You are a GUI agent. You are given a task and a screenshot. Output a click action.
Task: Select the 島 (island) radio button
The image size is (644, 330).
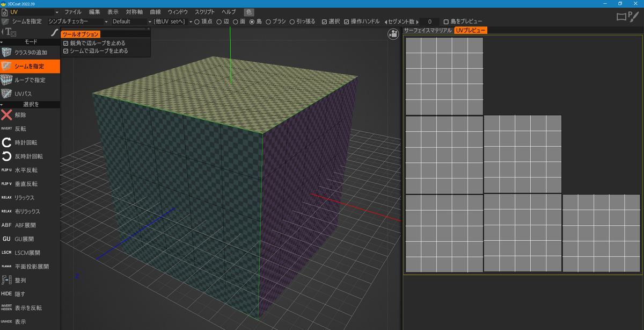pos(252,21)
